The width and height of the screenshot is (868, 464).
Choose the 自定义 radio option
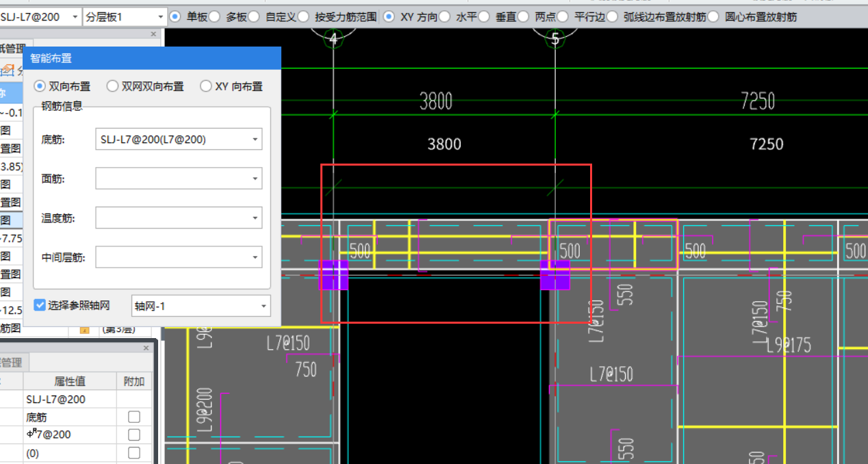(254, 16)
